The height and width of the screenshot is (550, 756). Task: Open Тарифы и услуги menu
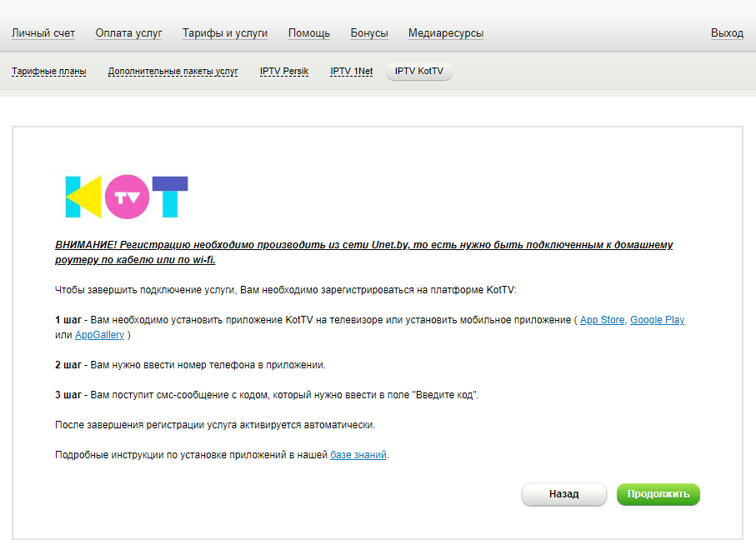point(225,33)
